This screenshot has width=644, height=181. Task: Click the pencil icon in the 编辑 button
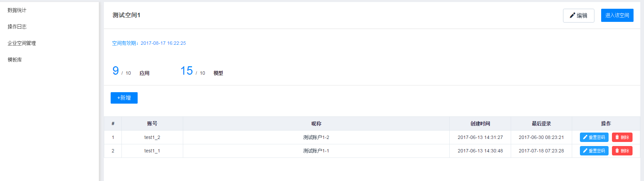(572, 15)
